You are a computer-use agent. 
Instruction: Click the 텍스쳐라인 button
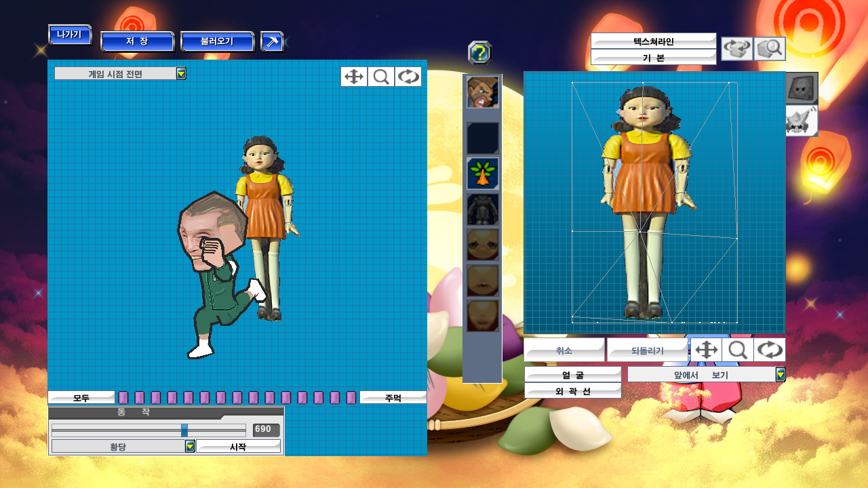click(654, 41)
